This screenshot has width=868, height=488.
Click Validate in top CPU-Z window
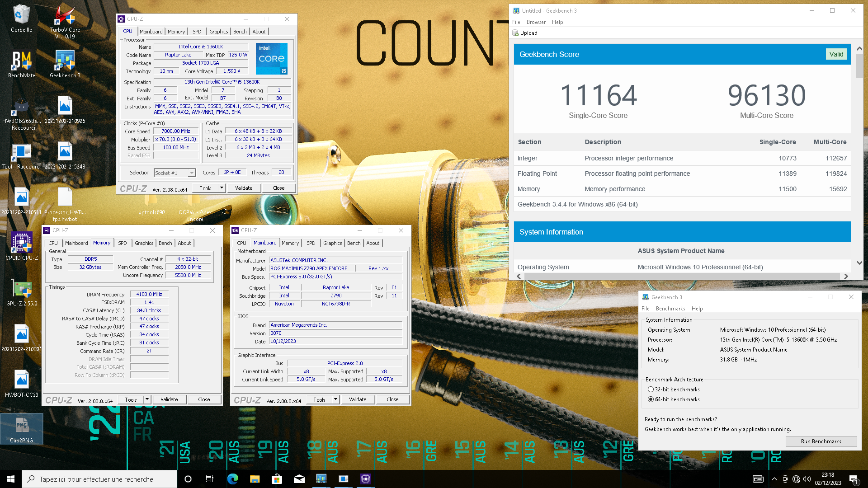(x=244, y=188)
